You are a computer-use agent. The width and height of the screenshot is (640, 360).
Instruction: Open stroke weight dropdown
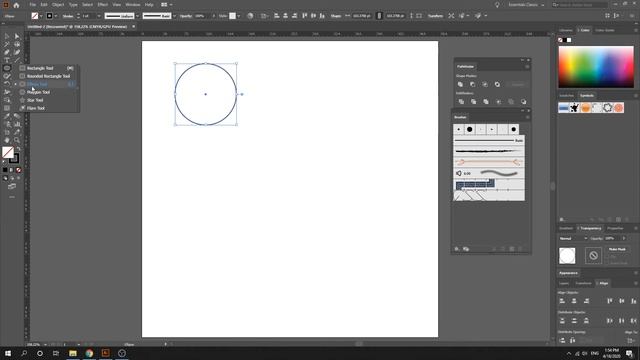[x=99, y=16]
